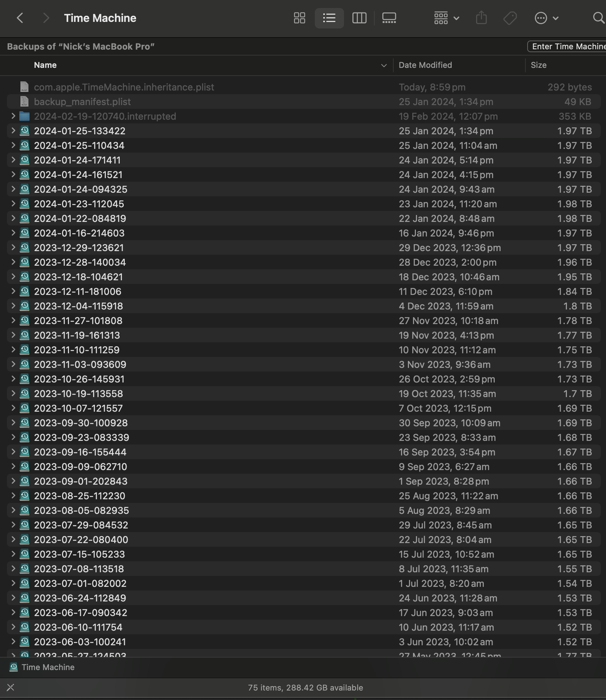This screenshot has height=700, width=606.
Task: Select backup named 2023-09-09-062710
Action: tap(81, 466)
